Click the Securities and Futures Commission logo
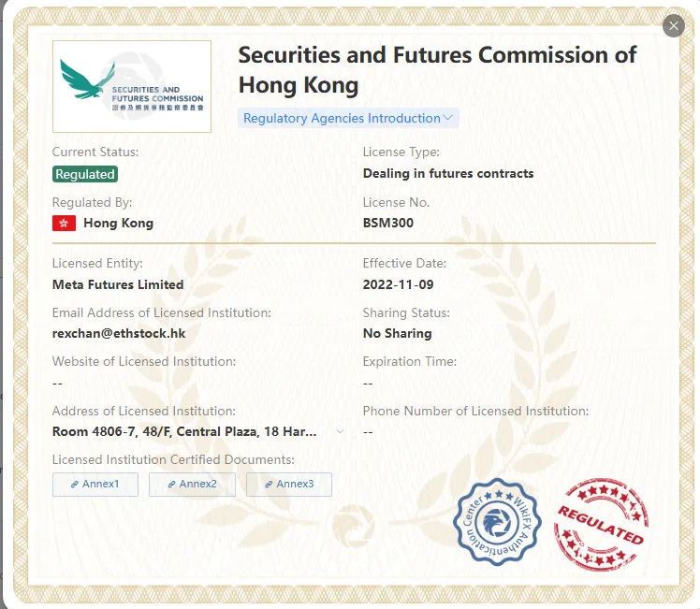700x609 pixels. pyautogui.click(x=132, y=87)
